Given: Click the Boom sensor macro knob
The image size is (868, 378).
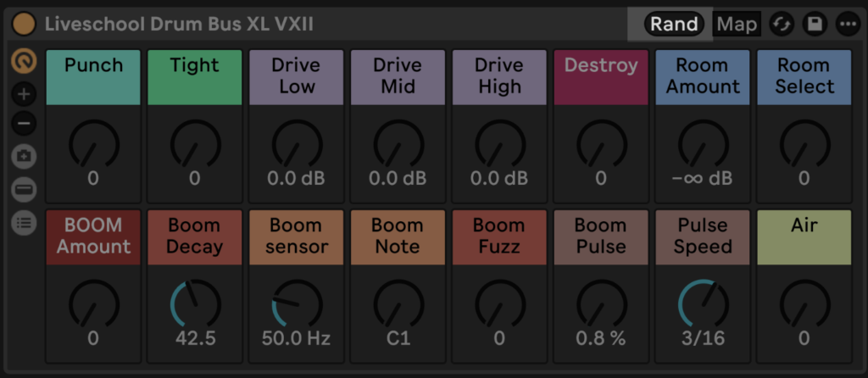Looking at the screenshot, I should [x=297, y=303].
